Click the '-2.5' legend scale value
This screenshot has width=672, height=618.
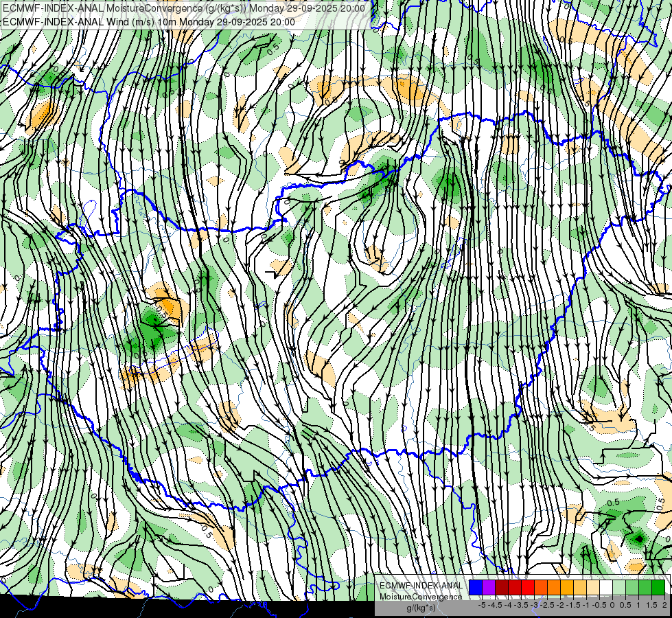(x=547, y=605)
